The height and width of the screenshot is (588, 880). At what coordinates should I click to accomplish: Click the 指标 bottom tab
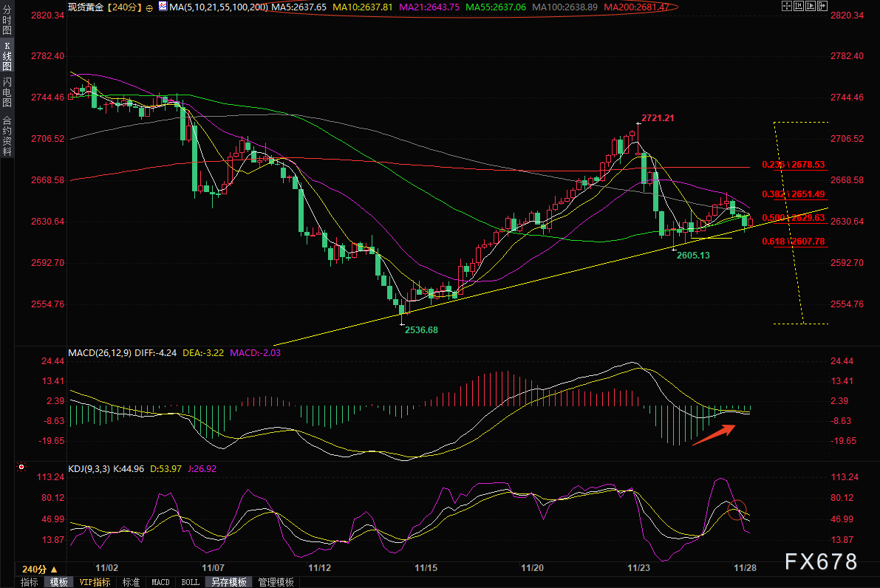click(30, 582)
